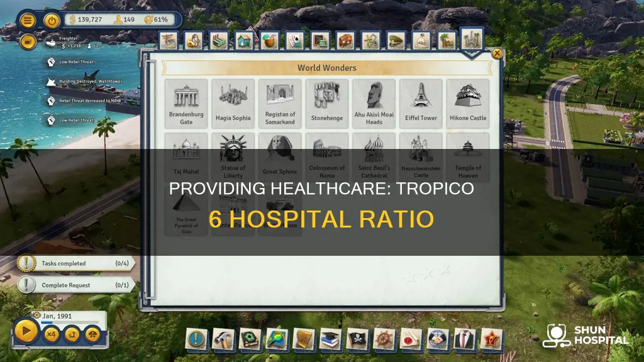Open the palm tree decorations category
The width and height of the screenshot is (644, 362).
pos(447,41)
